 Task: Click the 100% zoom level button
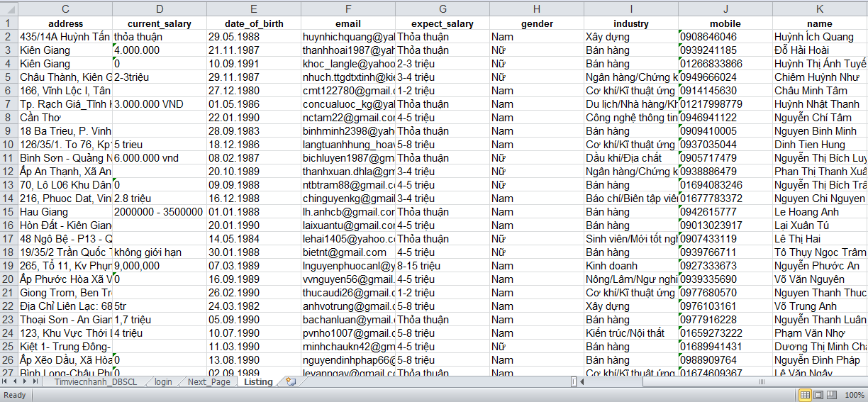click(855, 395)
